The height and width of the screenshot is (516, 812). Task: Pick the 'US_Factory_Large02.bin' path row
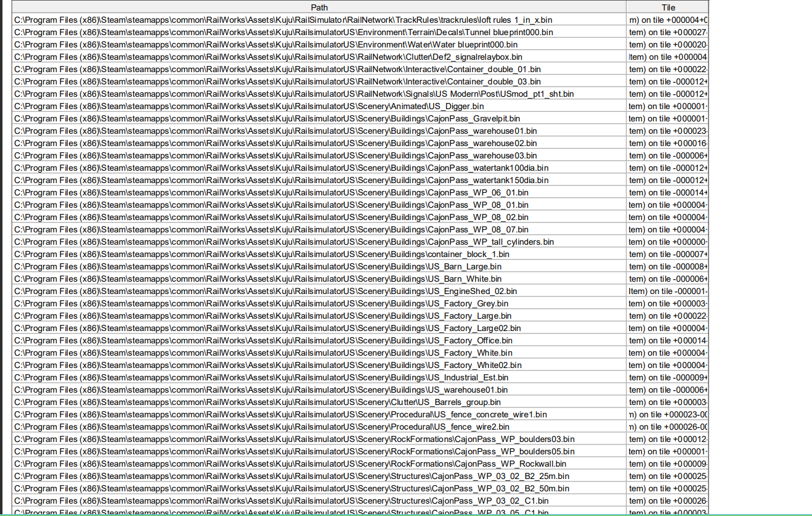319,328
